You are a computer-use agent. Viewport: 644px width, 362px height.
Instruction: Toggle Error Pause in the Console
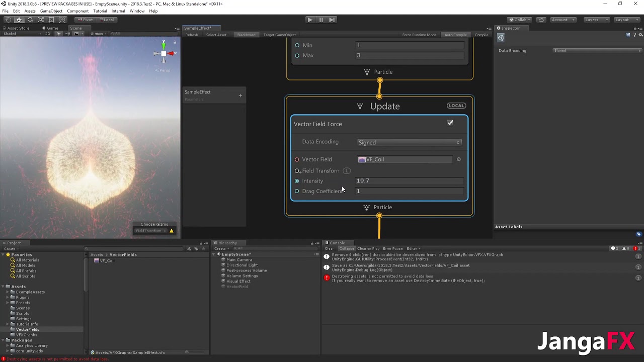click(393, 248)
